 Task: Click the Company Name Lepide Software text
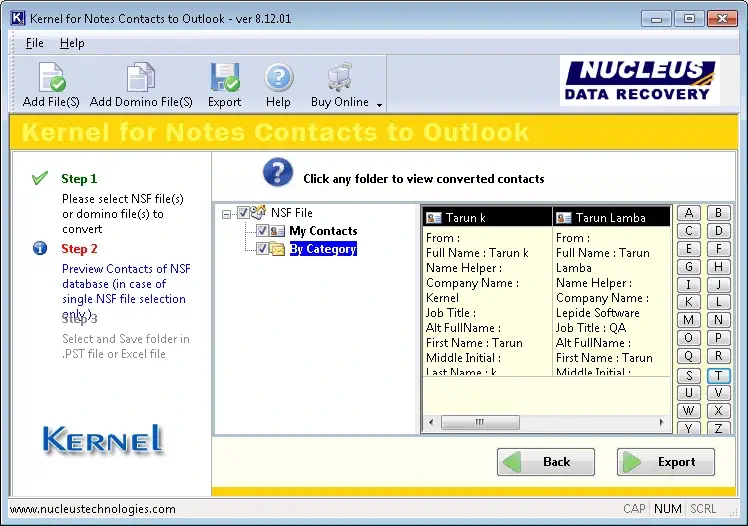point(602,305)
